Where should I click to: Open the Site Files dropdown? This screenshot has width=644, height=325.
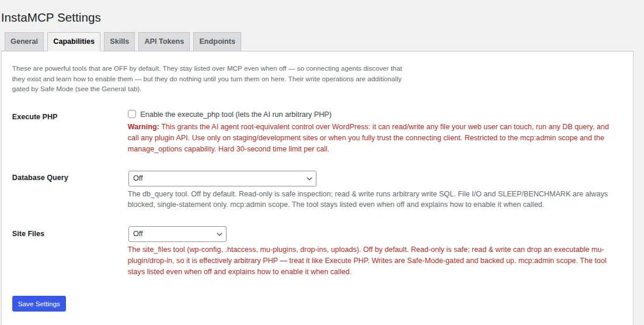point(177,234)
